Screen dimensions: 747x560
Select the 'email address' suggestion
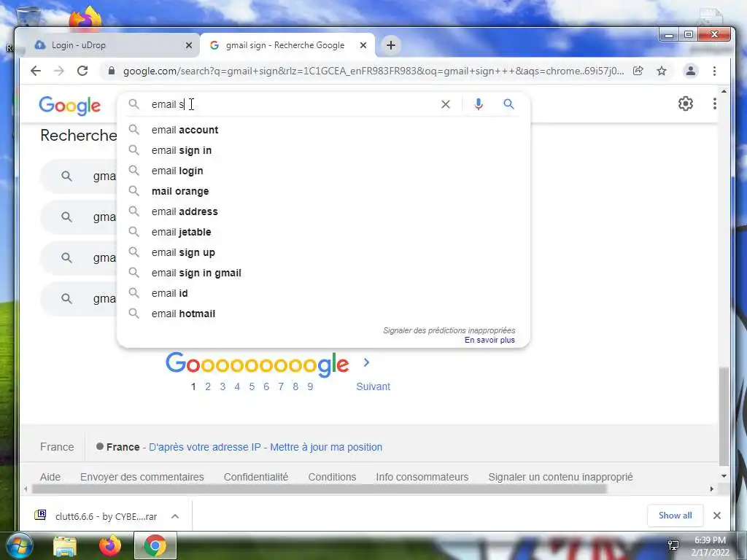tap(323, 212)
